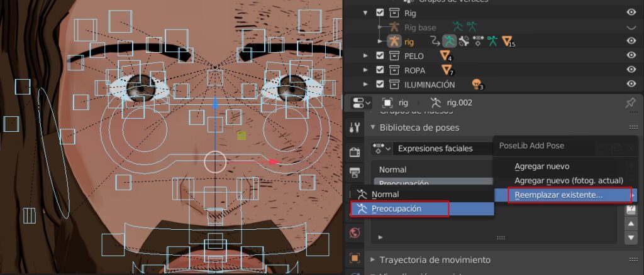Open the properties editor type dropdown

coord(360,102)
